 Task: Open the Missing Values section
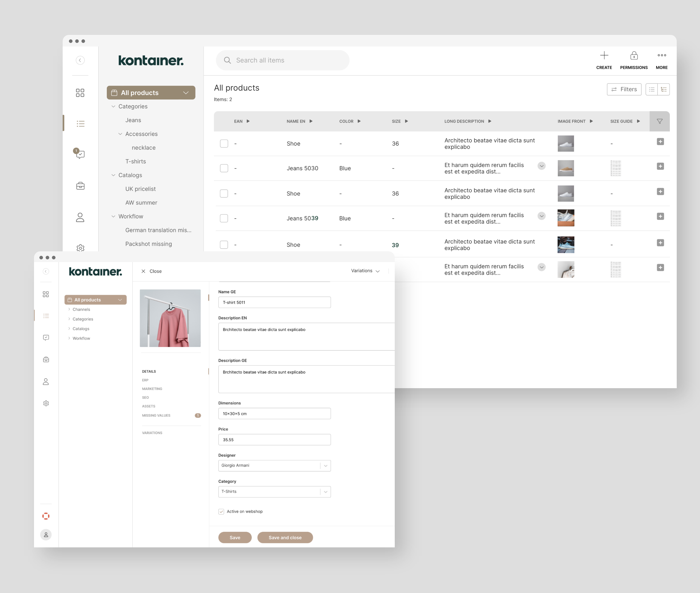click(x=156, y=416)
